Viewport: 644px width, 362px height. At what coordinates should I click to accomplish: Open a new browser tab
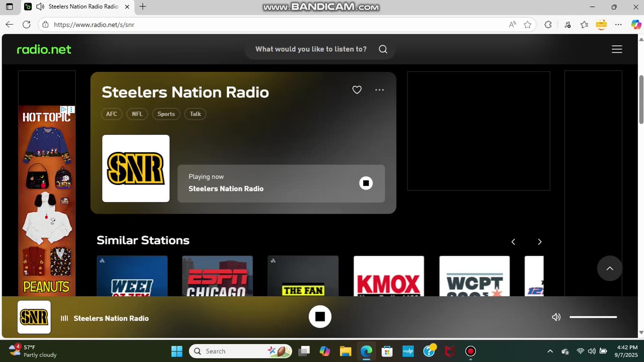(143, 7)
